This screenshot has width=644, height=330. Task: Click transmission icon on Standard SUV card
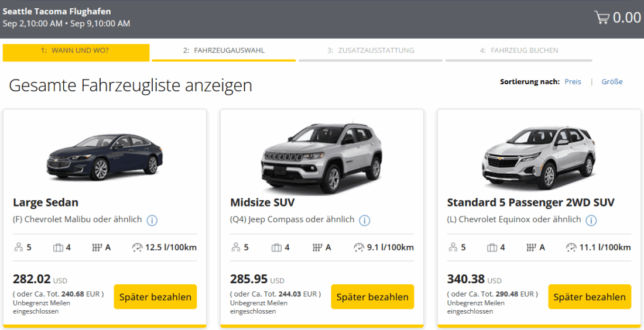(532, 247)
